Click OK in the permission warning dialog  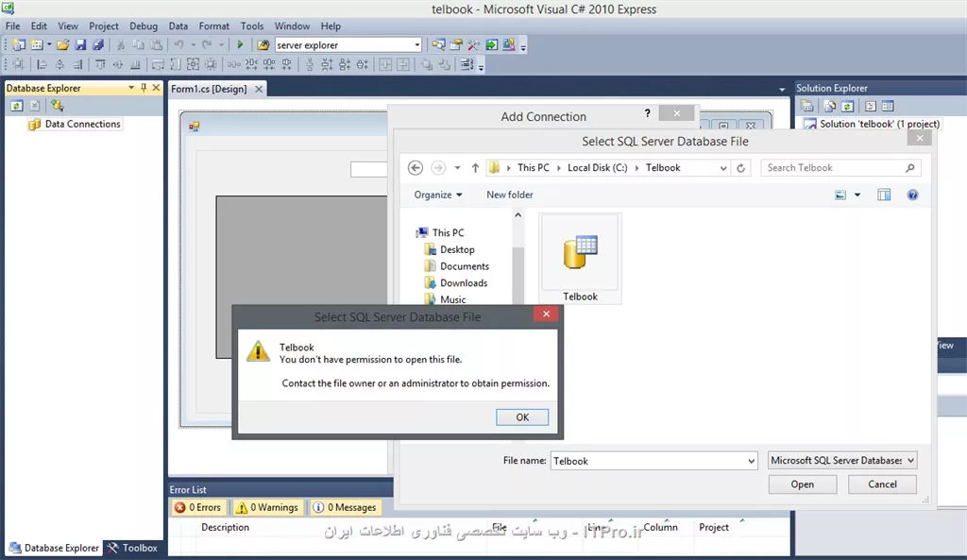[x=522, y=416]
